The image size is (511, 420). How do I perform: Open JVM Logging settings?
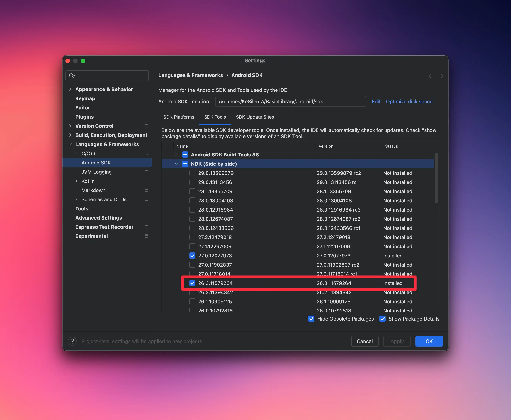[97, 172]
